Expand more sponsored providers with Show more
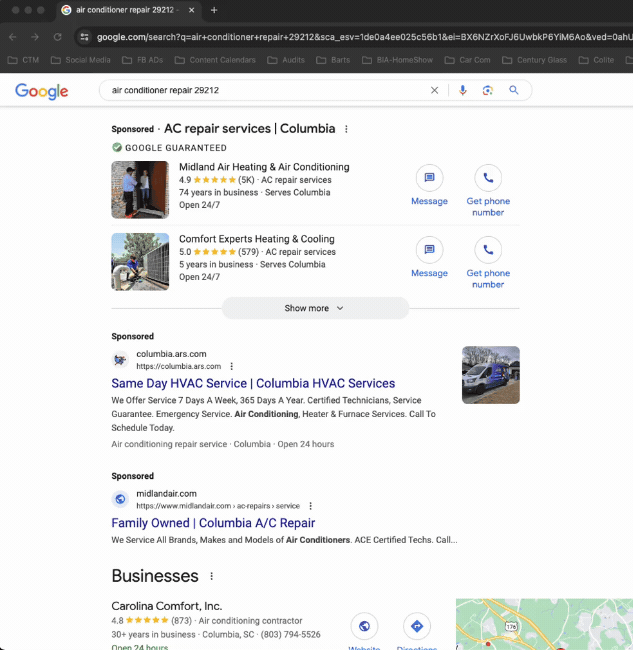The height and width of the screenshot is (650, 633). (x=315, y=308)
